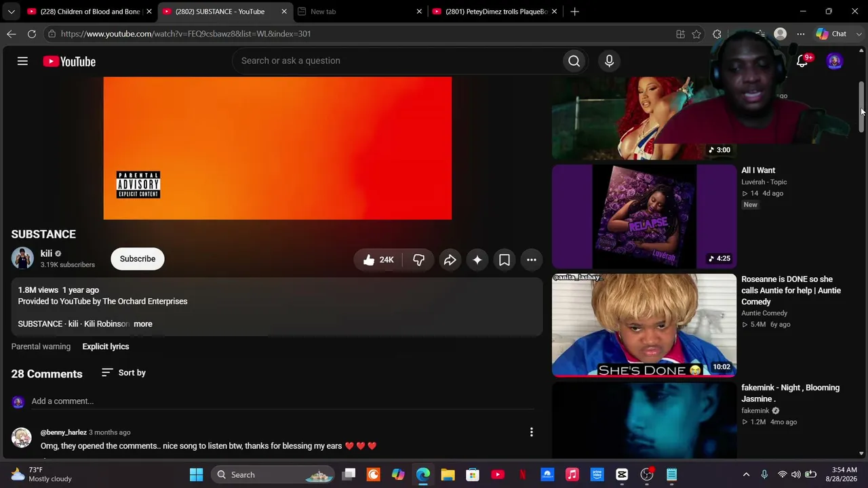Click the Add a comment field

coord(283,401)
